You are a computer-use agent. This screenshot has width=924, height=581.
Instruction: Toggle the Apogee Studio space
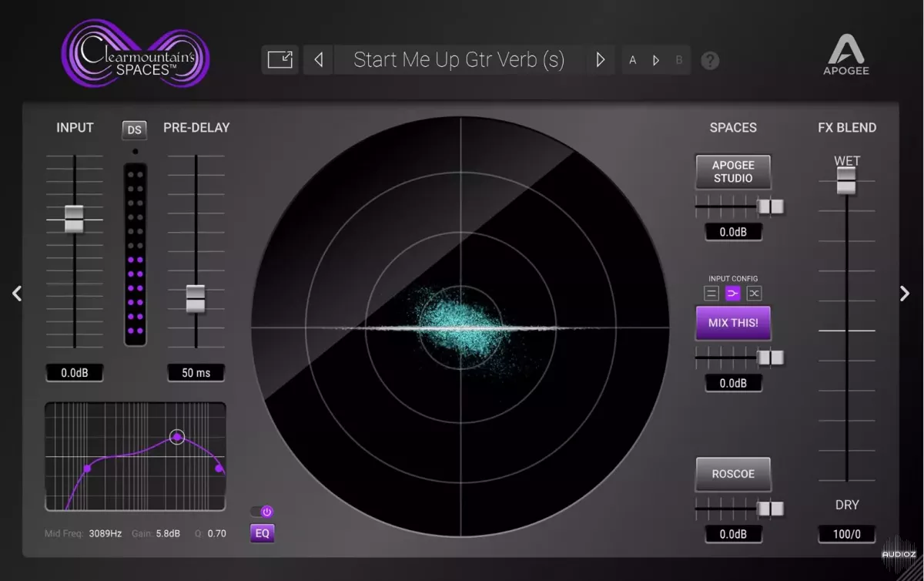coord(733,172)
